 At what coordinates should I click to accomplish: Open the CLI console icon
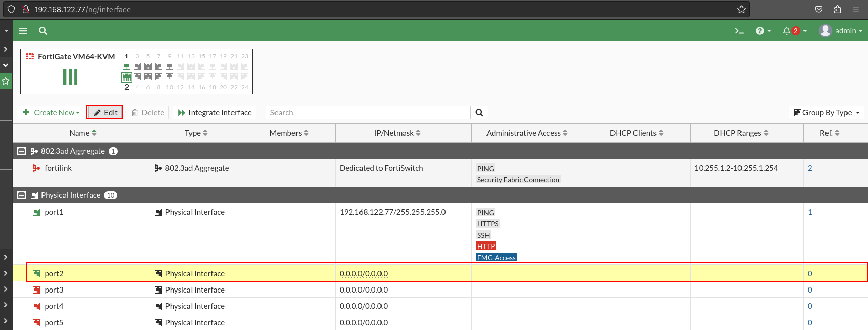[x=739, y=31]
